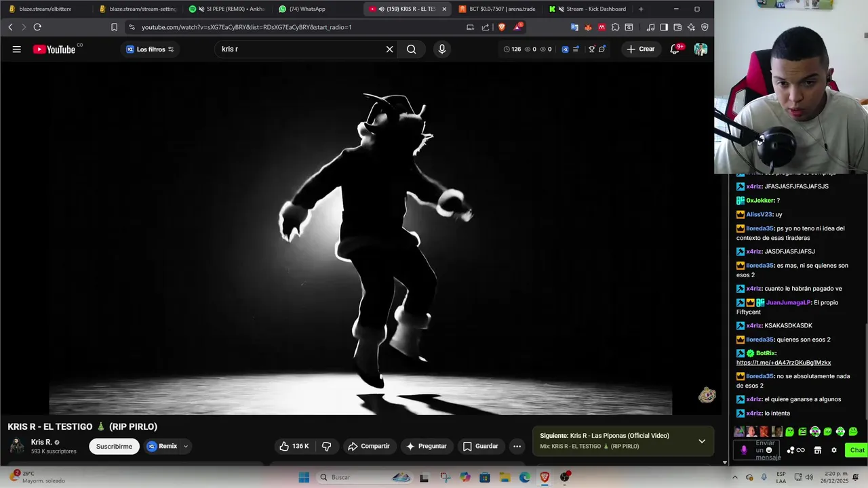Subscribe with Suscribirme button
Screen dimensions: 868x488
coord(114,447)
